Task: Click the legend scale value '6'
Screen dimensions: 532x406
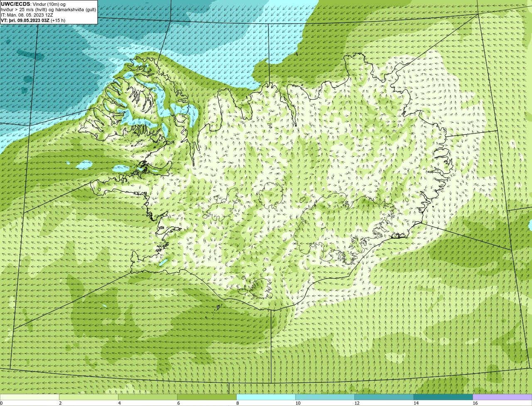Action: click(179, 403)
